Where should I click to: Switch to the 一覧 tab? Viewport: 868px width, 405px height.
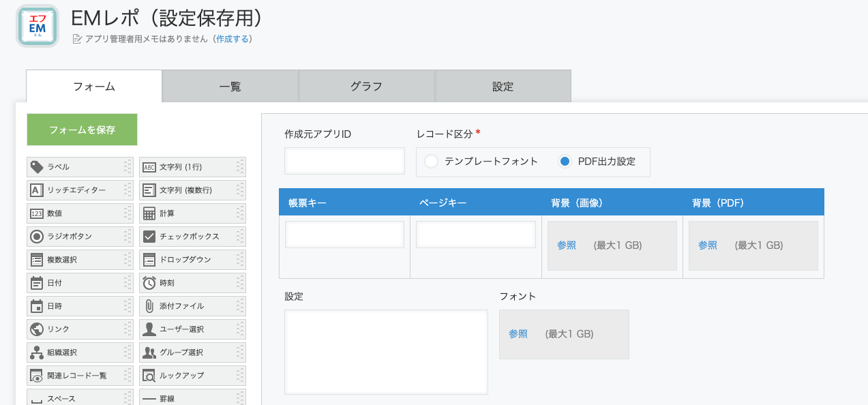coord(230,85)
